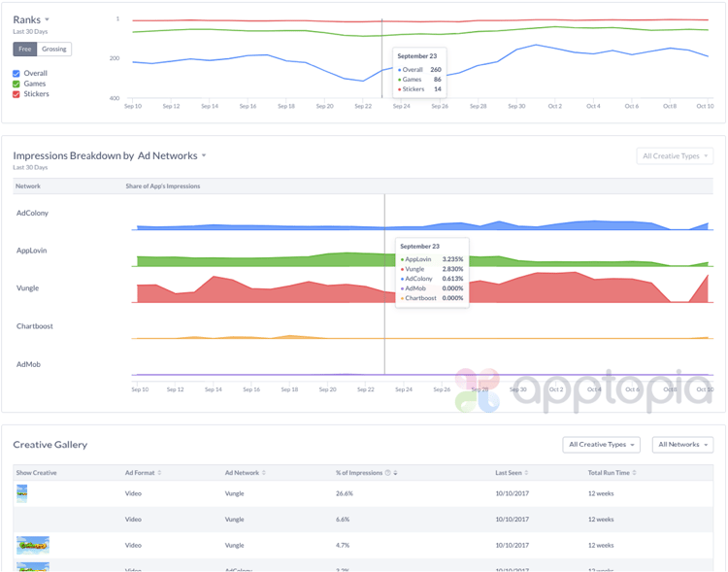Click Oct 2 on the Ranks axis
728x572 pixels.
[555, 106]
